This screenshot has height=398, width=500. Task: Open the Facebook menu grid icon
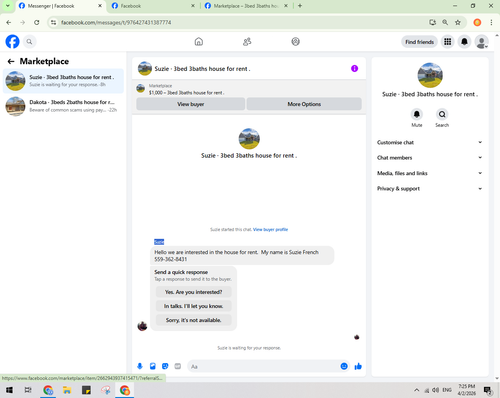(x=448, y=42)
